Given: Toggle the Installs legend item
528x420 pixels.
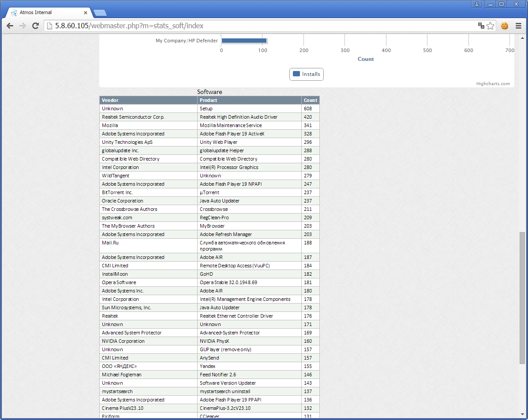Looking at the screenshot, I should coord(307,74).
